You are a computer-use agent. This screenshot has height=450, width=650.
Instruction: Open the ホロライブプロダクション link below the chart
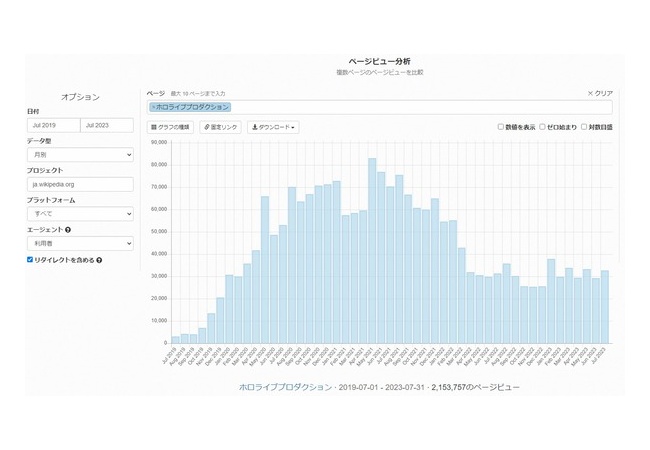286,387
